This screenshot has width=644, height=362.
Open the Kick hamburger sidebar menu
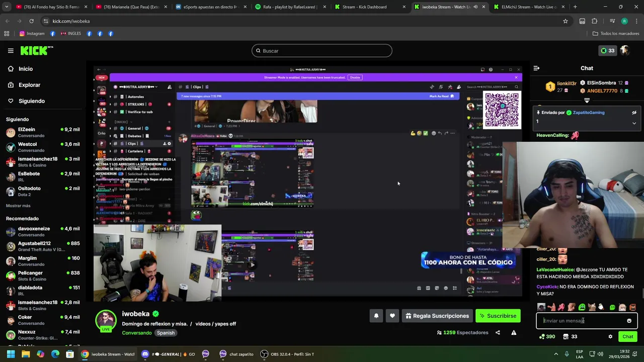pyautogui.click(x=11, y=51)
